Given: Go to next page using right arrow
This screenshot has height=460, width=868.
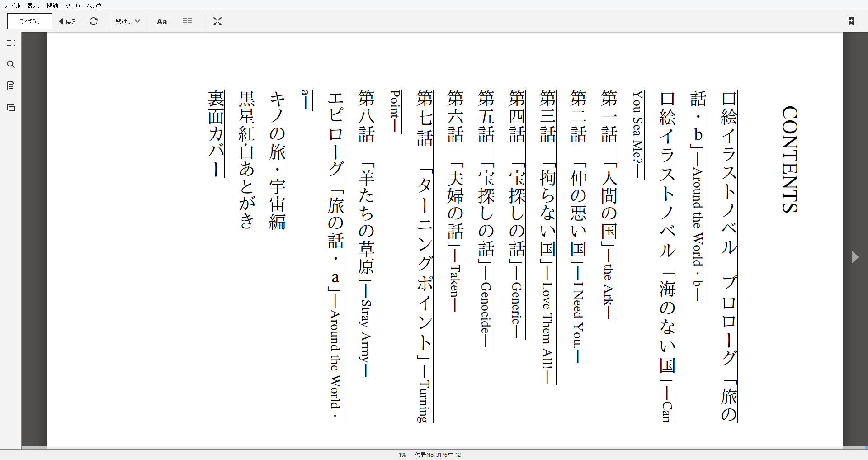Looking at the screenshot, I should [855, 257].
